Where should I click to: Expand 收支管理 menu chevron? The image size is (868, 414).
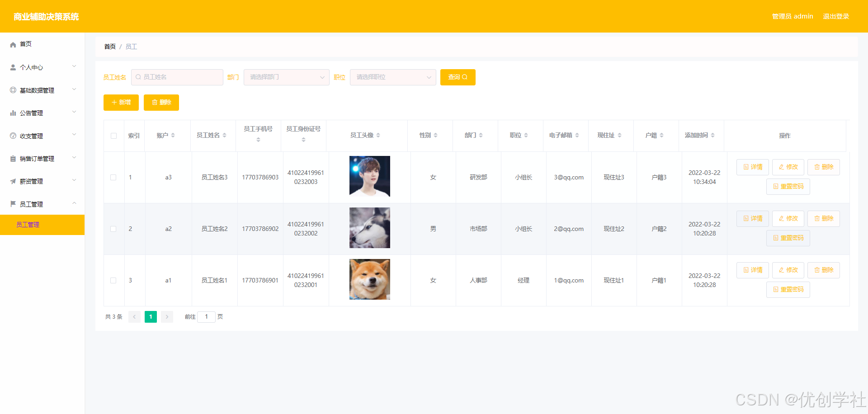(74, 135)
